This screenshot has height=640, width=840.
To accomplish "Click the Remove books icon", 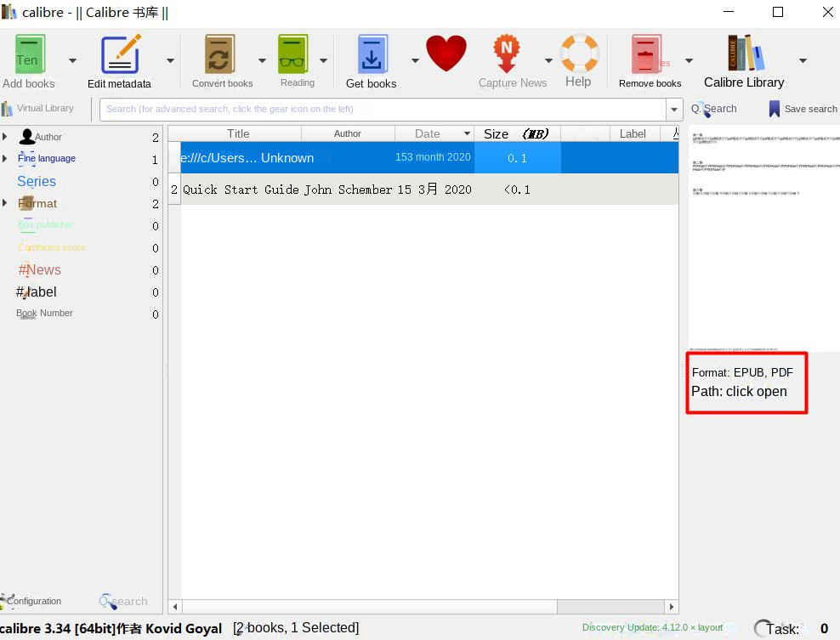I will click(x=647, y=53).
